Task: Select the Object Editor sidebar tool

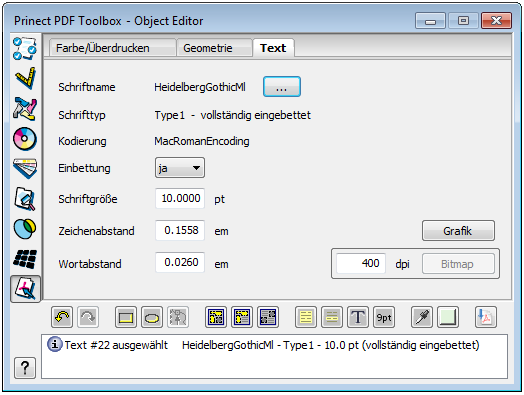Action: [x=25, y=289]
